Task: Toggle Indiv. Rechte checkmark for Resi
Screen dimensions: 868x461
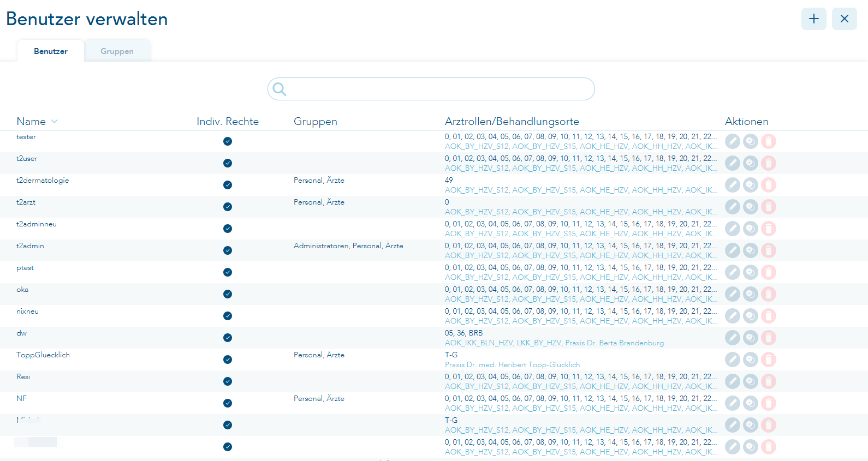Action: tap(228, 381)
